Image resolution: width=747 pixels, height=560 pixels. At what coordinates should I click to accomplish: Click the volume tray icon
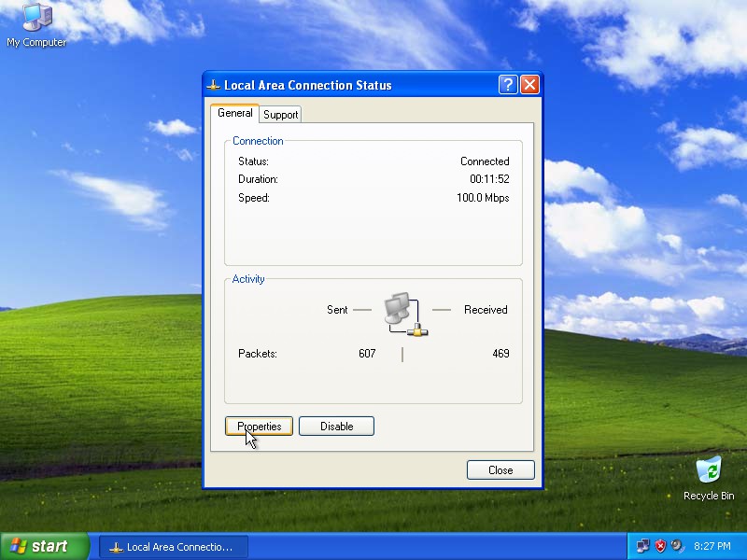[x=676, y=546]
